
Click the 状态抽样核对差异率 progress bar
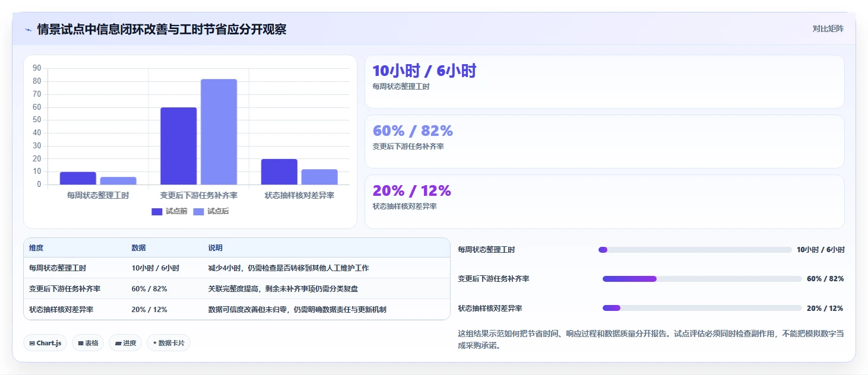[702, 308]
